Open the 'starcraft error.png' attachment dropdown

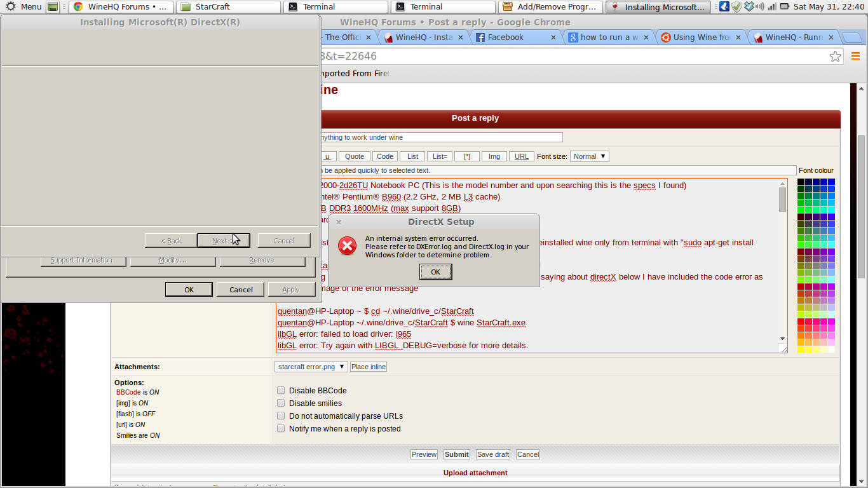click(x=311, y=367)
